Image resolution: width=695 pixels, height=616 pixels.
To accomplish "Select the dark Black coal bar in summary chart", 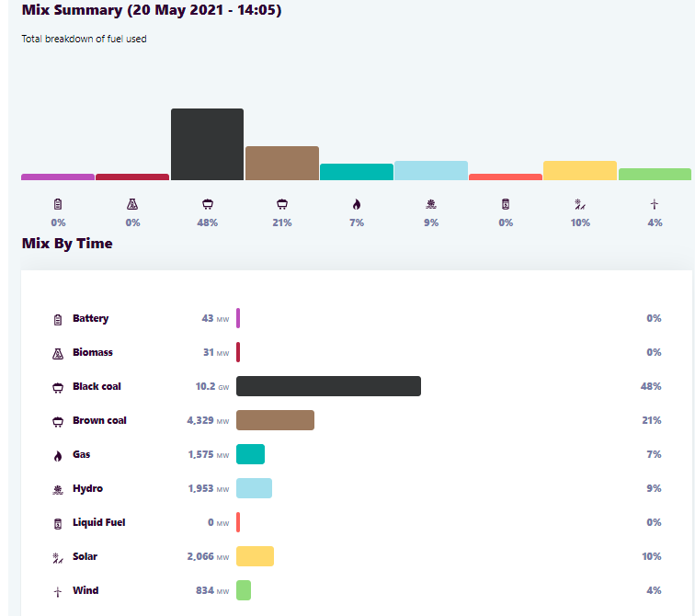I will click(207, 144).
